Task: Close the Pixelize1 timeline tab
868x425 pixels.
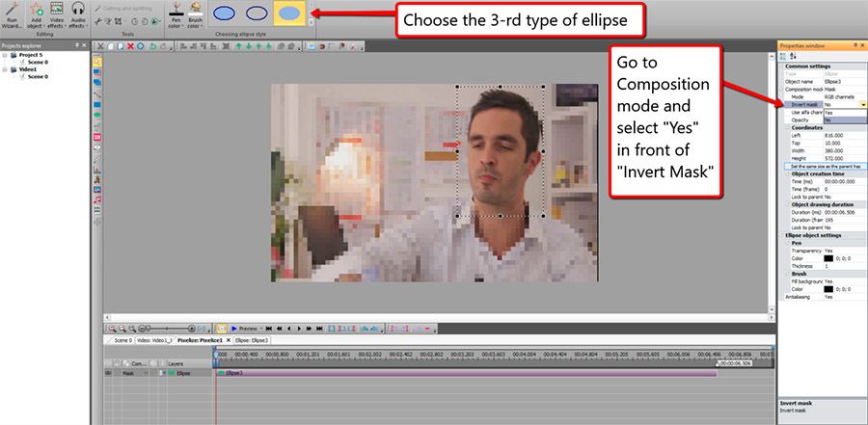Action: point(229,340)
